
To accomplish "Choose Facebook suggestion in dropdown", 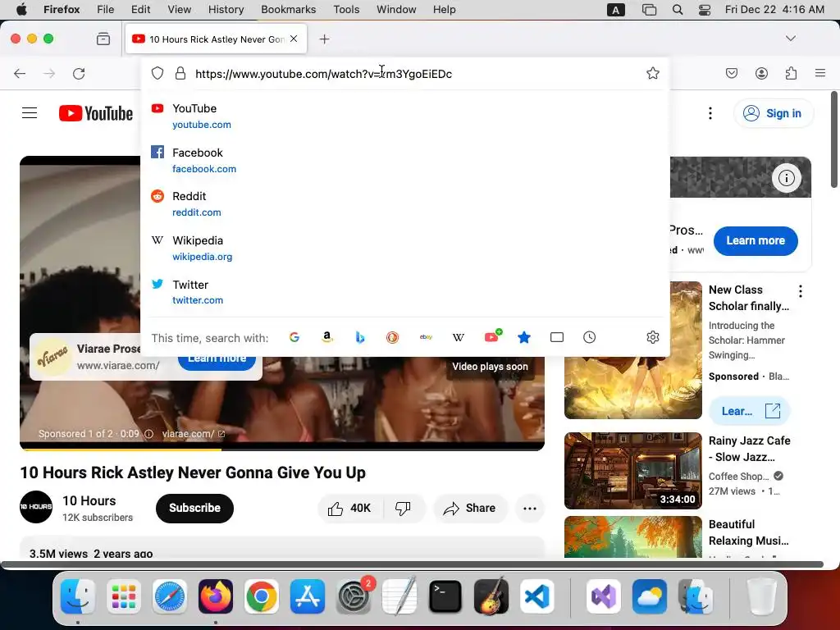I will click(405, 160).
